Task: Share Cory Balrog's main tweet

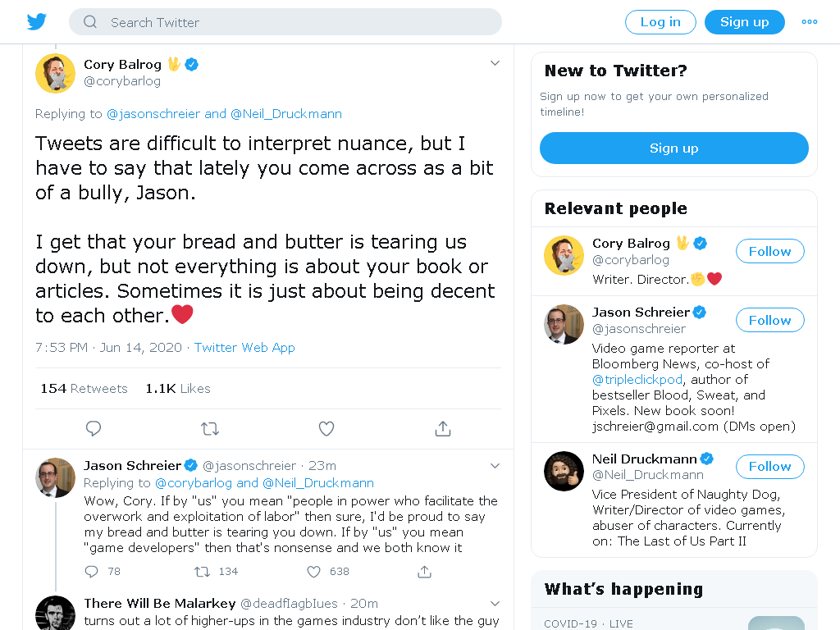Action: click(x=443, y=428)
